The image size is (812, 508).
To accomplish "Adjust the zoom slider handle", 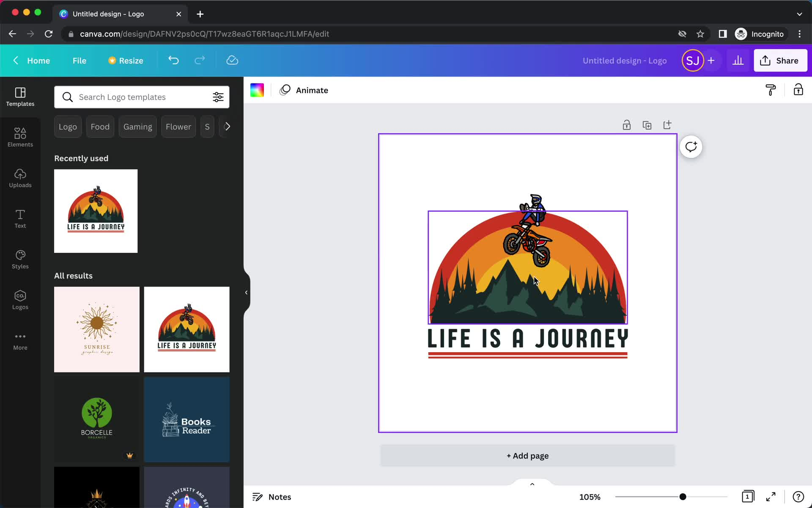I will point(683,497).
